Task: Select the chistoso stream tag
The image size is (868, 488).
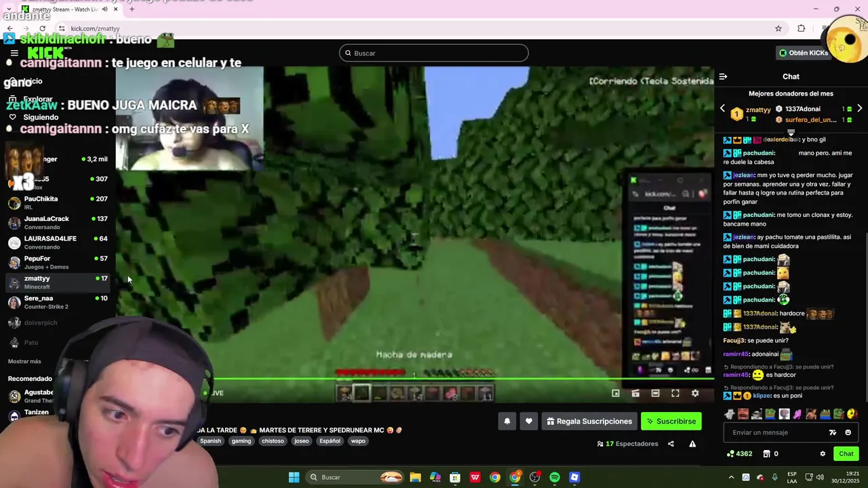Action: tap(273, 441)
